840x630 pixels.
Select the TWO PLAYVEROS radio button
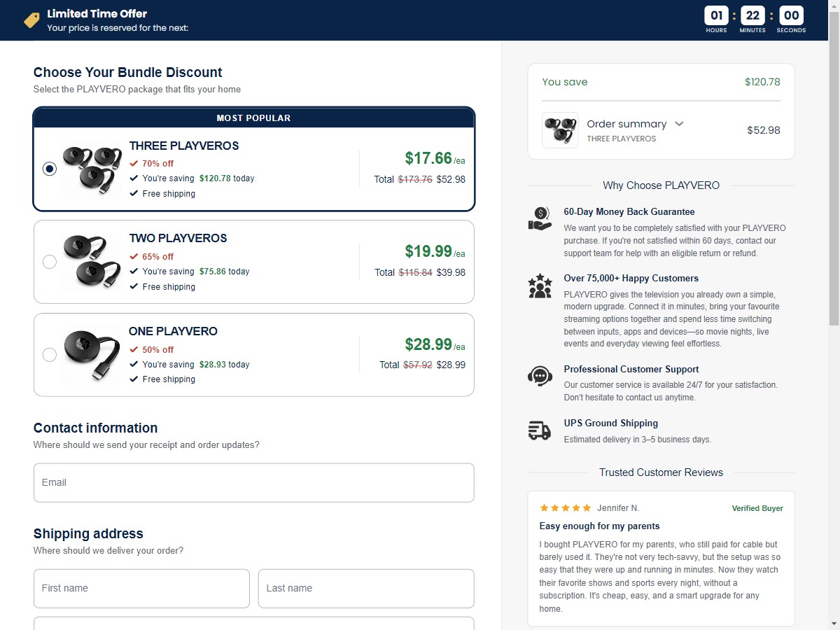(49, 262)
